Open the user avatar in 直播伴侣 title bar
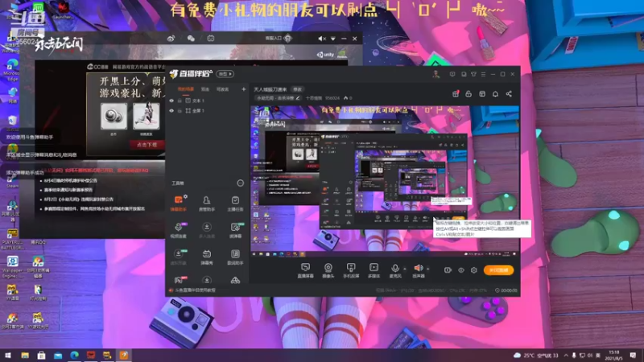644x362 pixels. 436,74
